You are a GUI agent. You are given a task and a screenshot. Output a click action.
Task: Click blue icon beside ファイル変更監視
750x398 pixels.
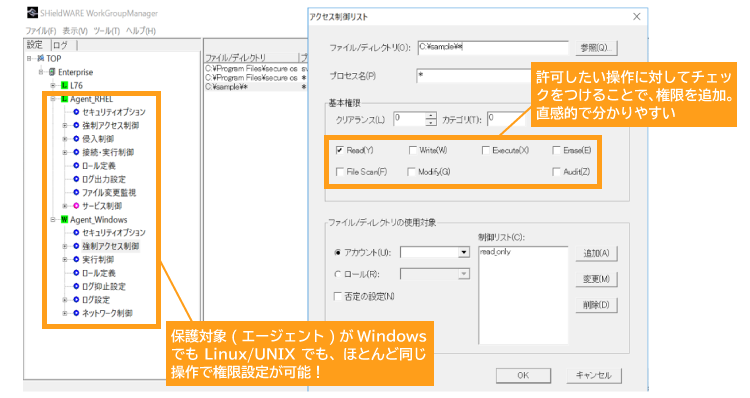[76, 192]
